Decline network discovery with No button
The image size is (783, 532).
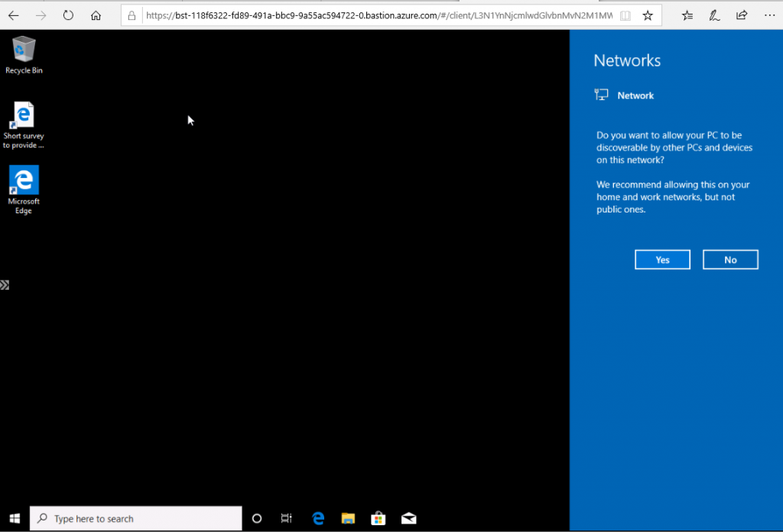[x=730, y=260]
